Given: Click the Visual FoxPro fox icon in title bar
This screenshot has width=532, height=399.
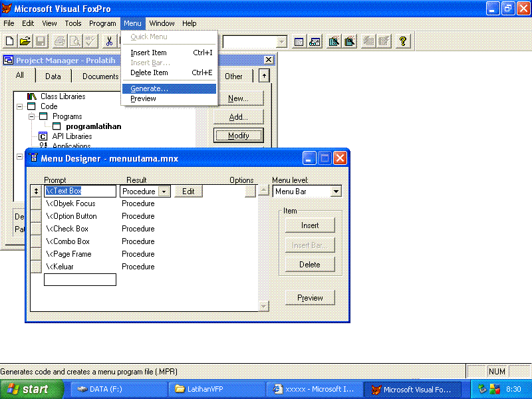Looking at the screenshot, I should tap(6, 8).
